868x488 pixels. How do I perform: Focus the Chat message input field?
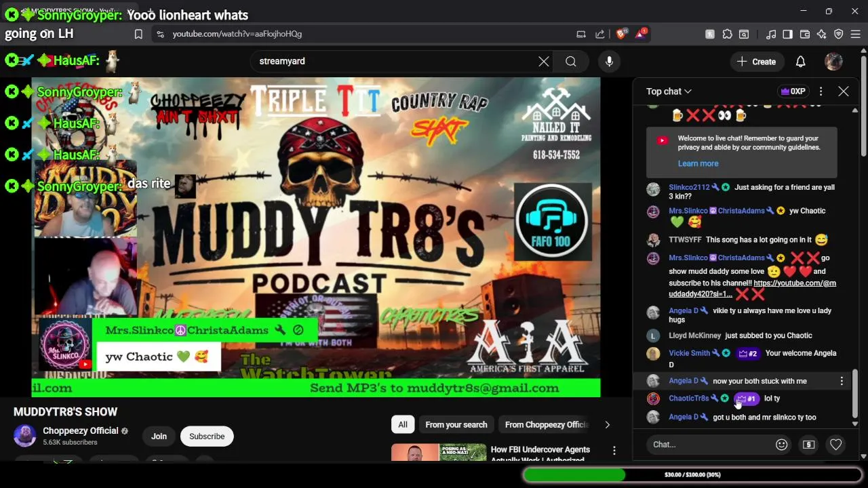(x=709, y=445)
